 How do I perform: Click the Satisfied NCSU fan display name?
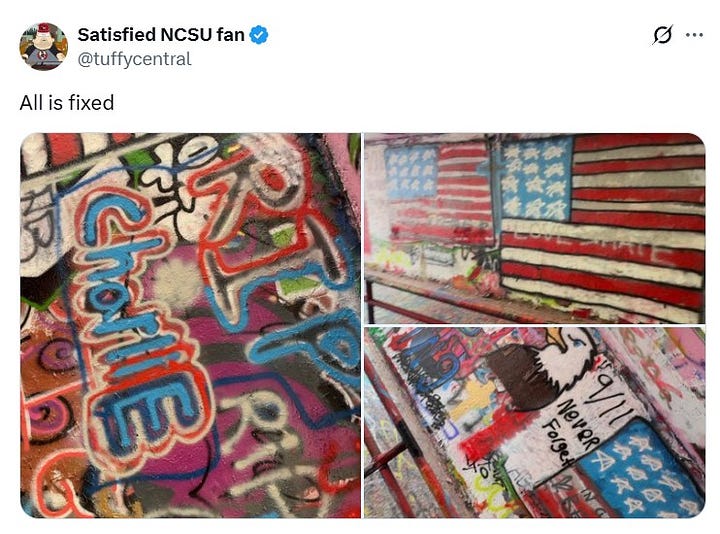pos(161,35)
